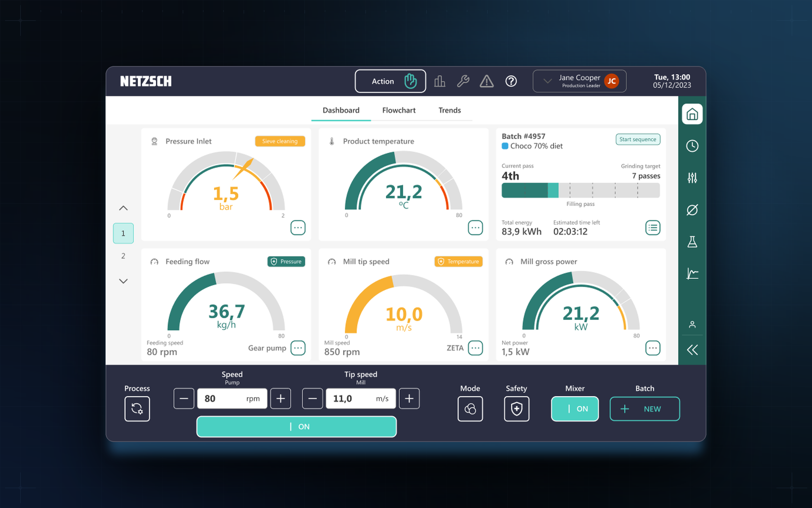
Task: Create a NEW batch
Action: point(645,408)
